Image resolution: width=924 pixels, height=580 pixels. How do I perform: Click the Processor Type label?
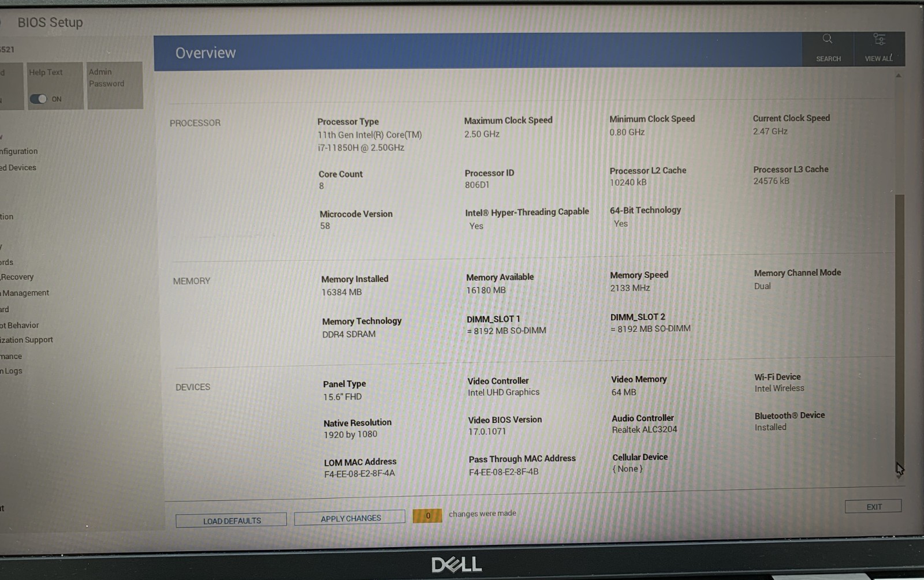(348, 122)
